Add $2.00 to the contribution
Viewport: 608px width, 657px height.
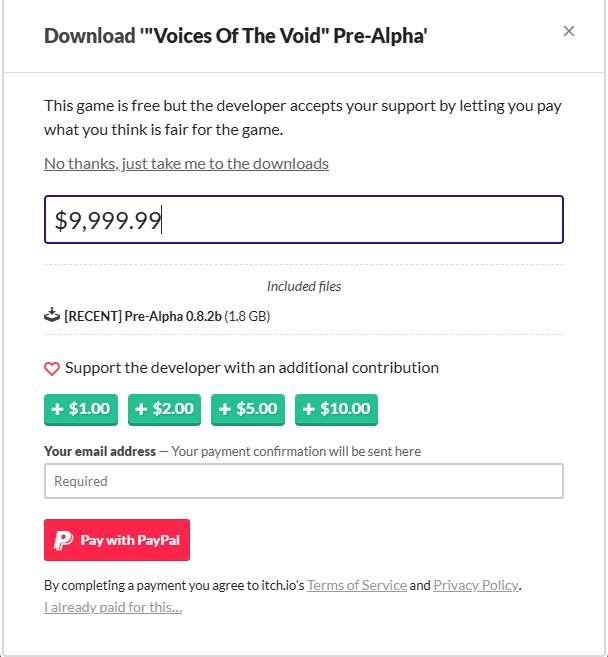164,409
